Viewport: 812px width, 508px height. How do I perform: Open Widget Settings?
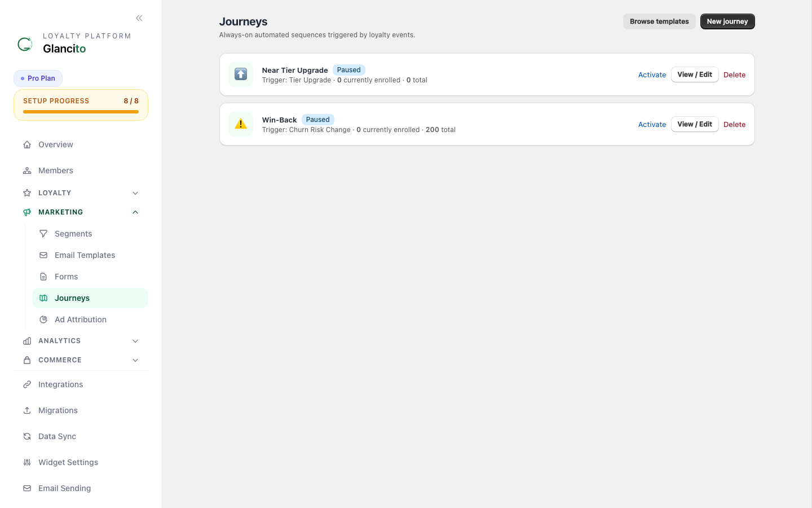coord(81,462)
